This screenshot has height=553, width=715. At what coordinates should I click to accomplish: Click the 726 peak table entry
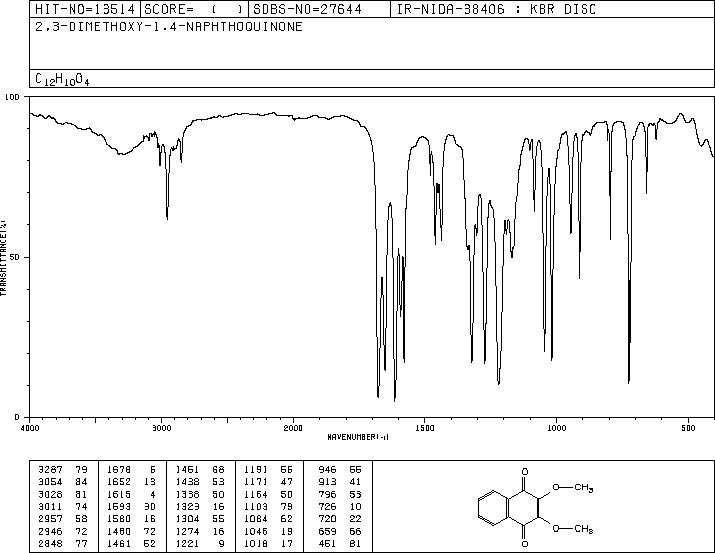coord(327,506)
